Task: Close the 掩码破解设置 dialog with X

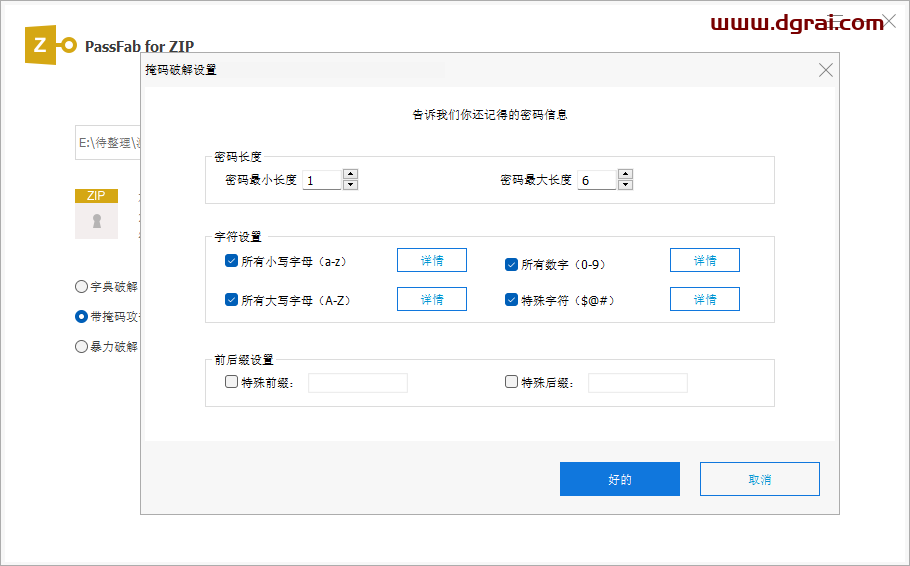Action: tap(826, 70)
